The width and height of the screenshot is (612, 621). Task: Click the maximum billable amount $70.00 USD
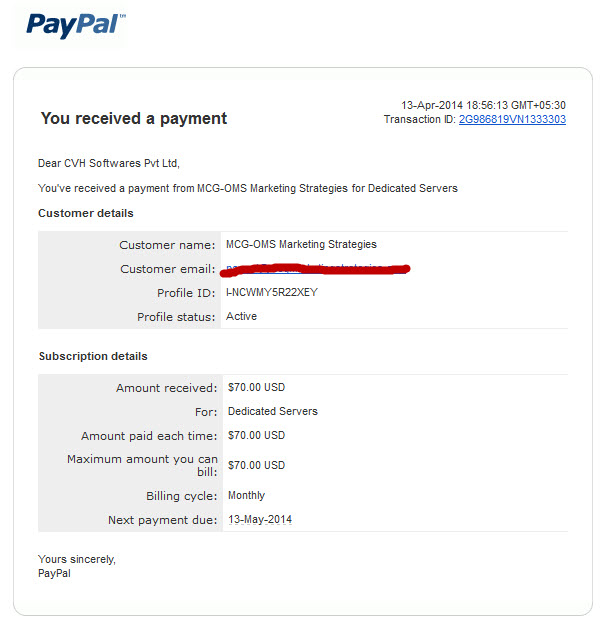point(256,465)
